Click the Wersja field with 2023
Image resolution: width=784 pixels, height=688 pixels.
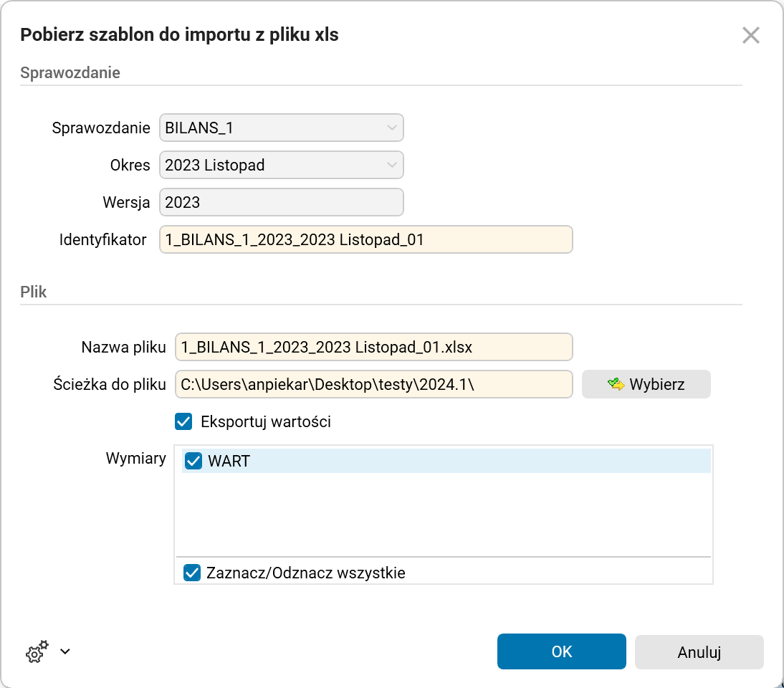281,202
